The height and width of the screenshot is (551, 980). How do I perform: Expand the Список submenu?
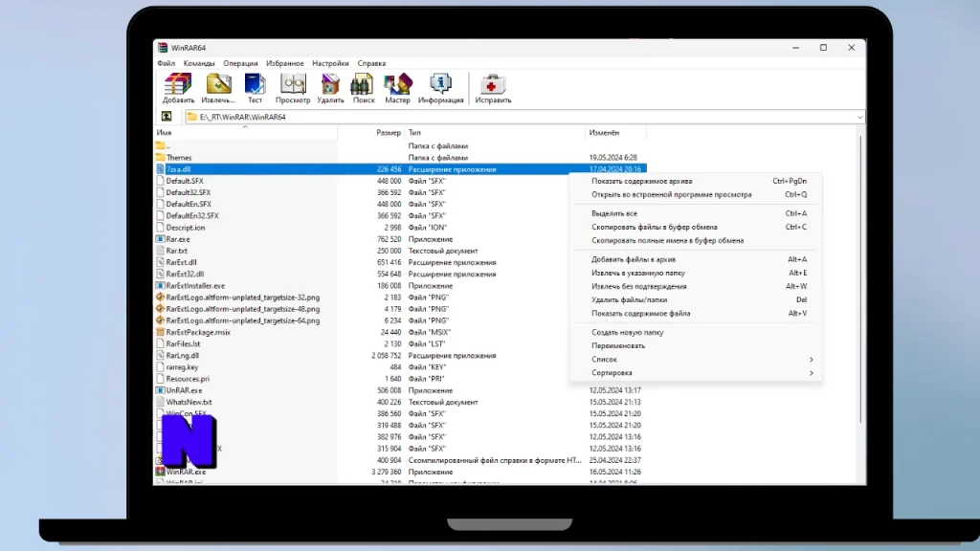pyautogui.click(x=695, y=360)
